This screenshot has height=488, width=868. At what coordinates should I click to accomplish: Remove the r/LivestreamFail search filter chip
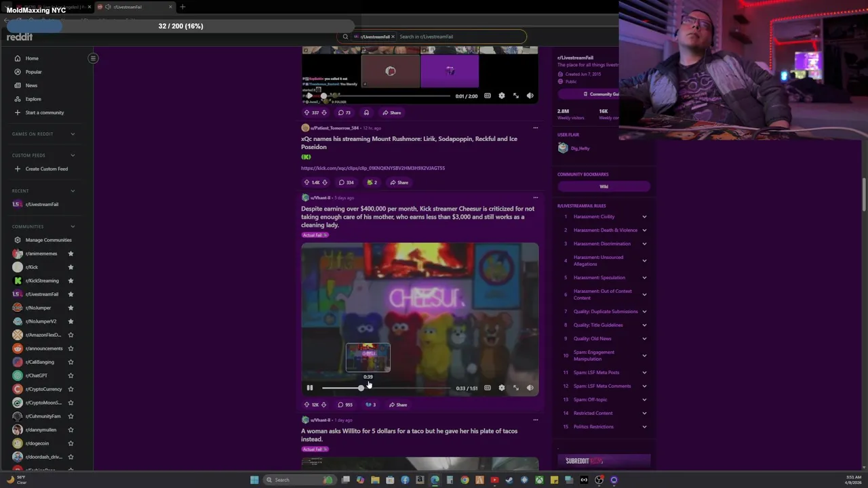tap(393, 37)
